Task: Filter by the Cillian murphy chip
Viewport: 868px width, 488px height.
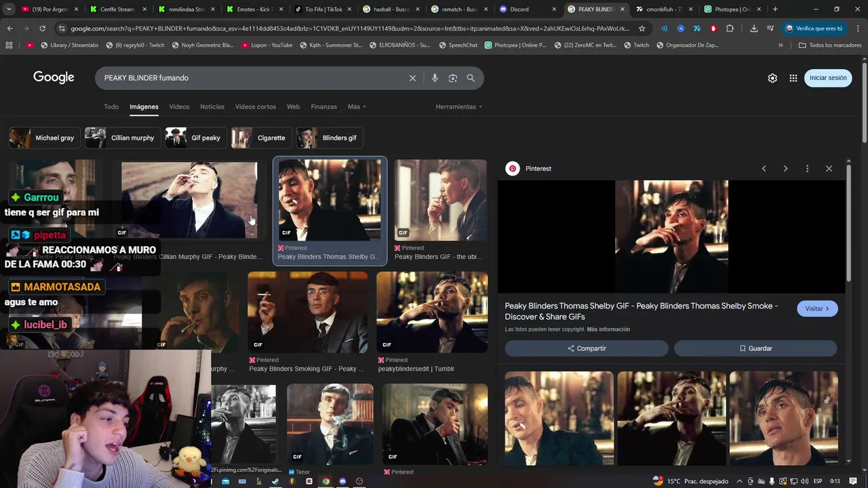Action: [x=123, y=138]
